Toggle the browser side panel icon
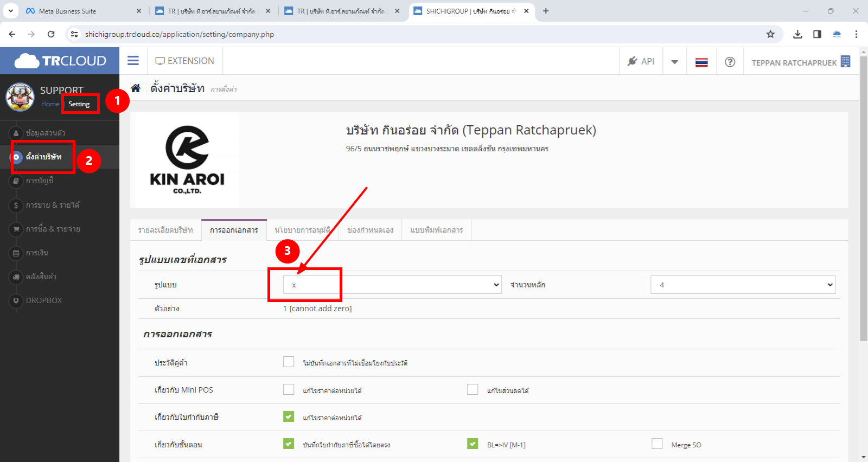The height and width of the screenshot is (462, 868). 817,34
